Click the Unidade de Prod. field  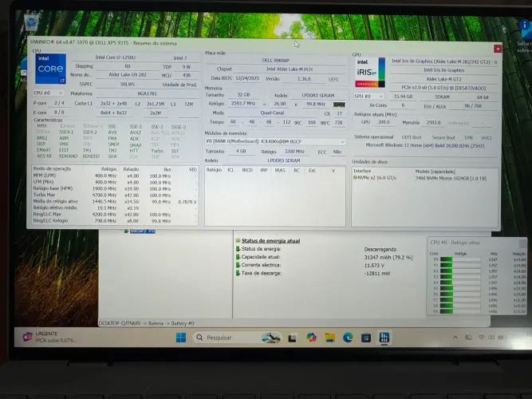coord(179,85)
